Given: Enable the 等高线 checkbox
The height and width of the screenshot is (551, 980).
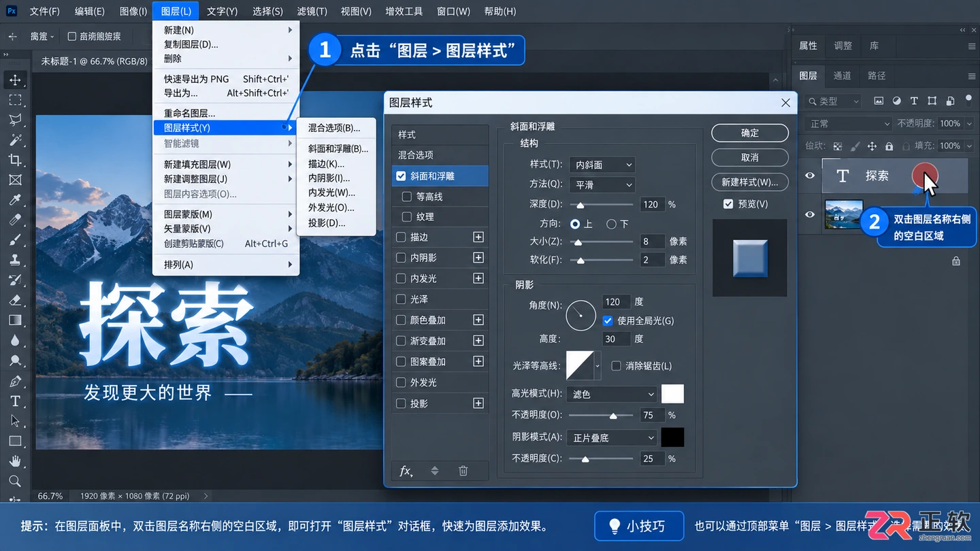Looking at the screenshot, I should tap(407, 197).
